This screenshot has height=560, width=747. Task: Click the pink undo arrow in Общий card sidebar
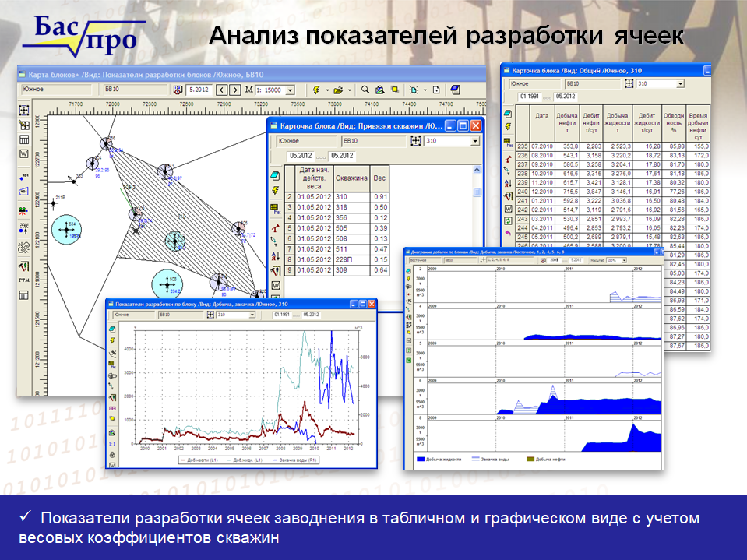click(x=508, y=233)
